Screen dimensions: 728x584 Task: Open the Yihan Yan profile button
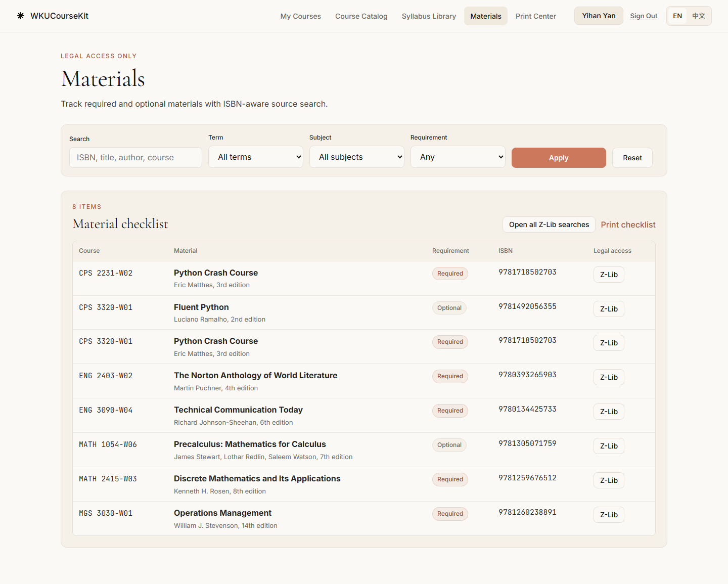[599, 16]
